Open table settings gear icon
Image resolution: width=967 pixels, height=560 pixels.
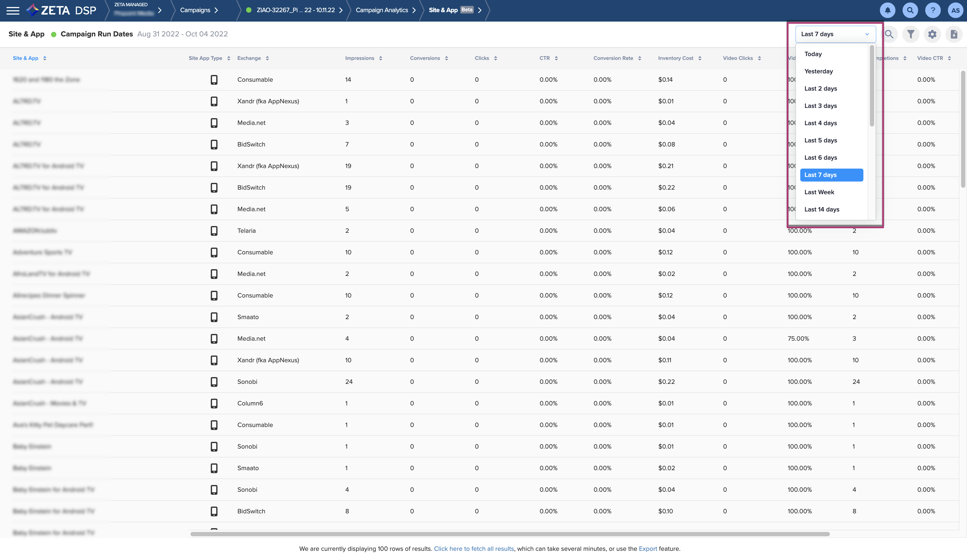pyautogui.click(x=932, y=34)
